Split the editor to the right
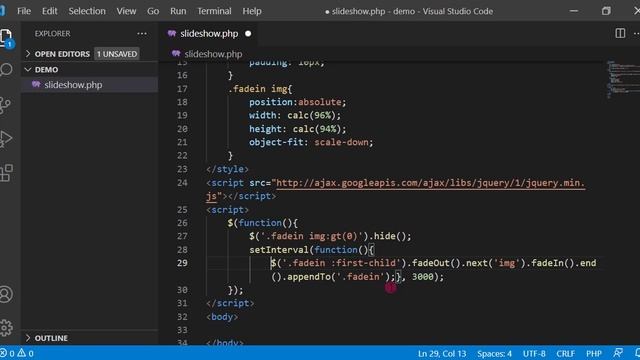The width and height of the screenshot is (640, 360). pyautogui.click(x=620, y=33)
